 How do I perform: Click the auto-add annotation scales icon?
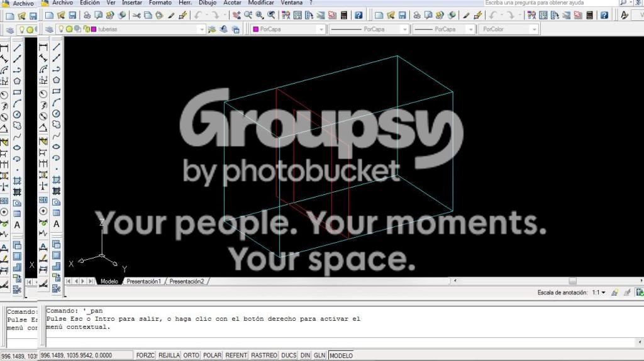pos(627,292)
